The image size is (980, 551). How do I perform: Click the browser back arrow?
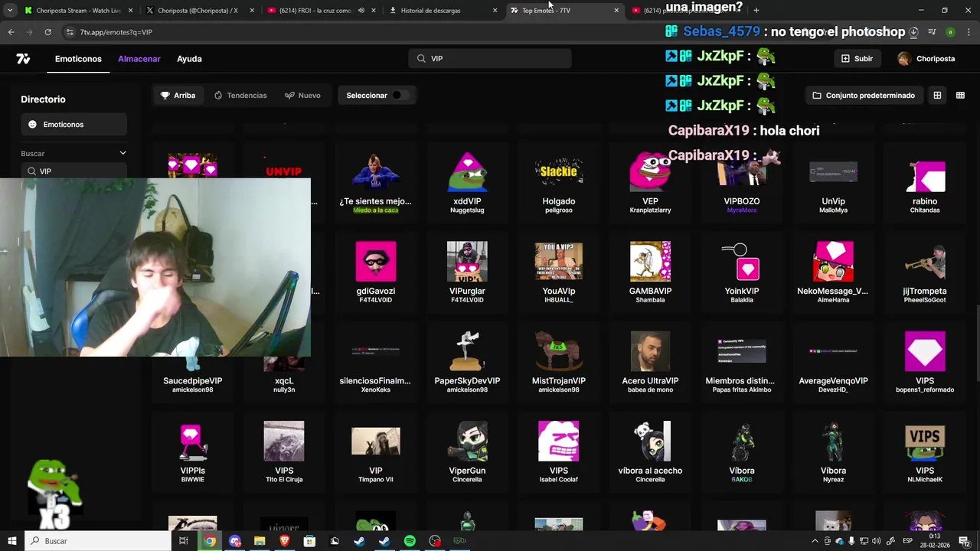(x=11, y=32)
